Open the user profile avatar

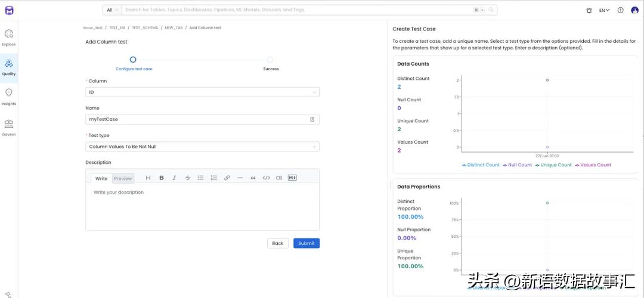[x=634, y=10]
